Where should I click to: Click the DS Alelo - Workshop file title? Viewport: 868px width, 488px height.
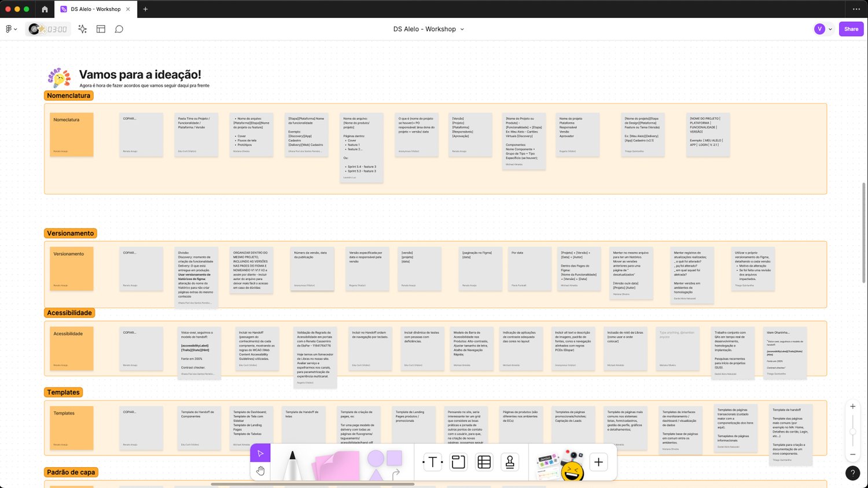424,29
